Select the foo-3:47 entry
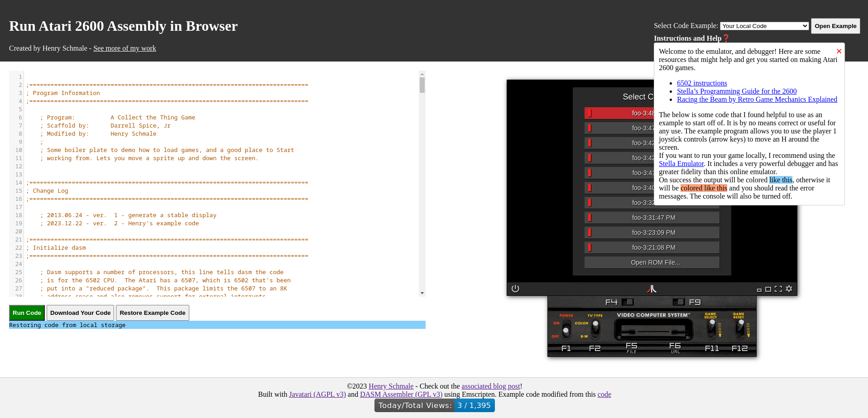Screen dimensions: 868x418 coord(619,128)
